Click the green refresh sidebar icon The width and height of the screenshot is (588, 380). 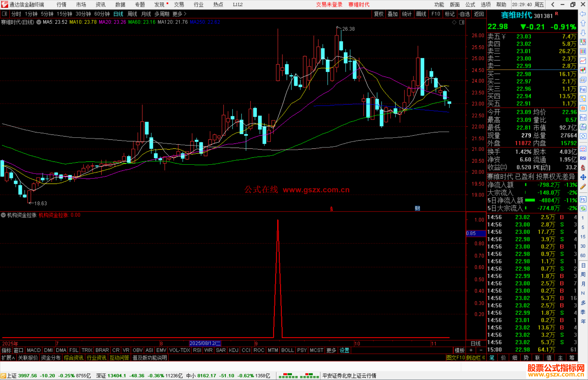[583, 208]
